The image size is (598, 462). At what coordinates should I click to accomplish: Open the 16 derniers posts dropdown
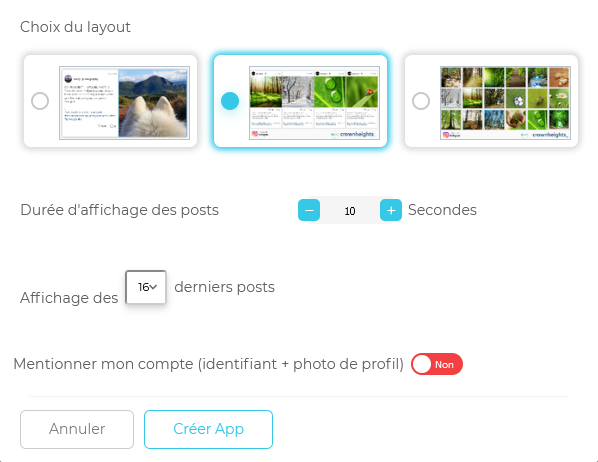146,287
